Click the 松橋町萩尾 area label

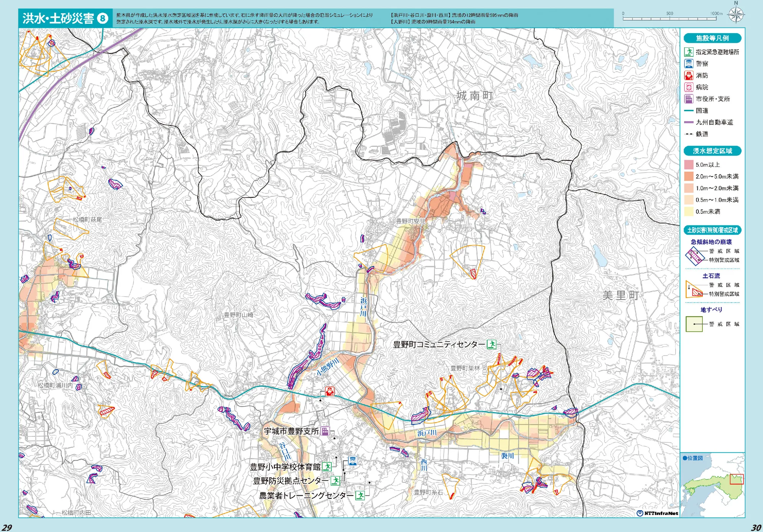point(87,220)
